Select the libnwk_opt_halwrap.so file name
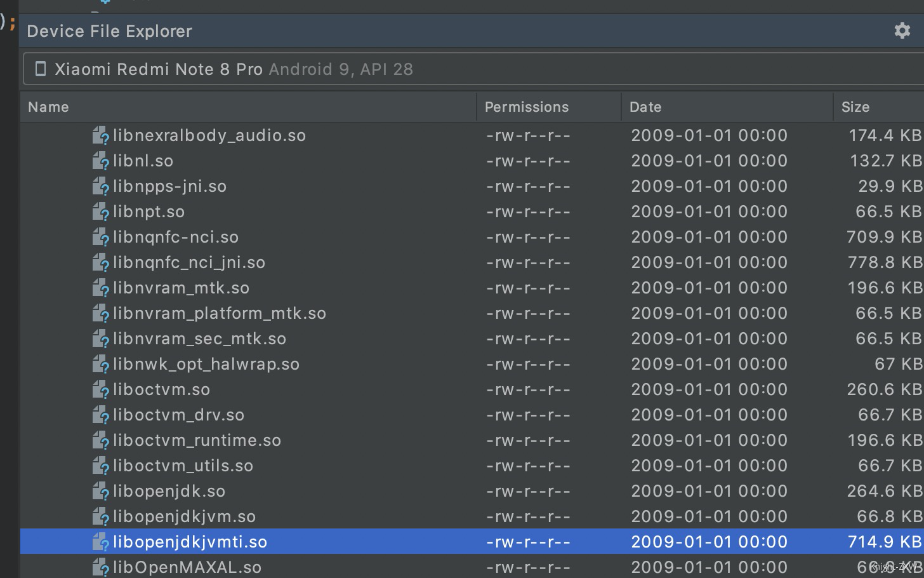 click(x=206, y=364)
